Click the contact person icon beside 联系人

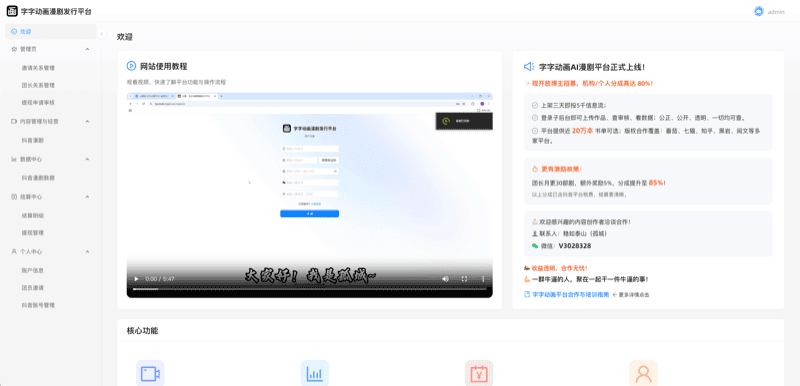pos(535,234)
